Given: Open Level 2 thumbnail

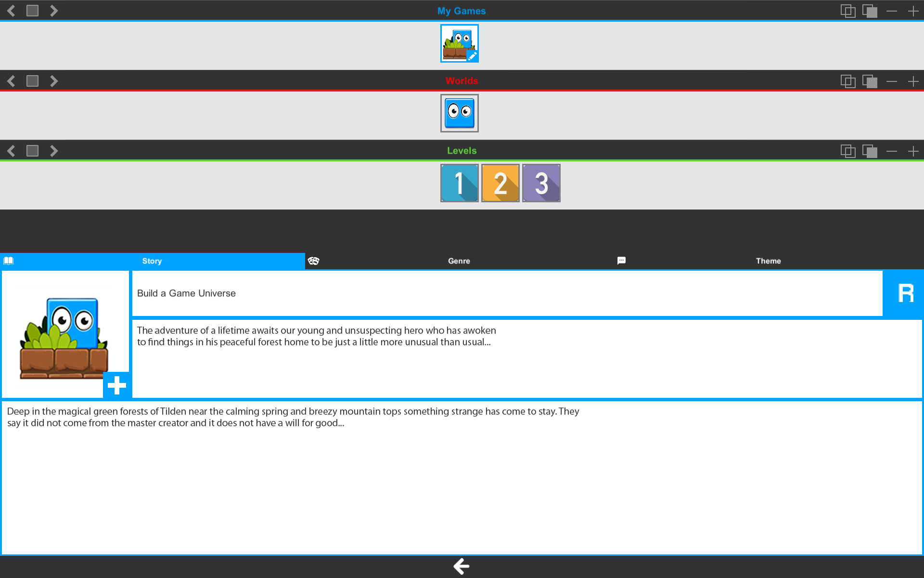Looking at the screenshot, I should (x=500, y=183).
